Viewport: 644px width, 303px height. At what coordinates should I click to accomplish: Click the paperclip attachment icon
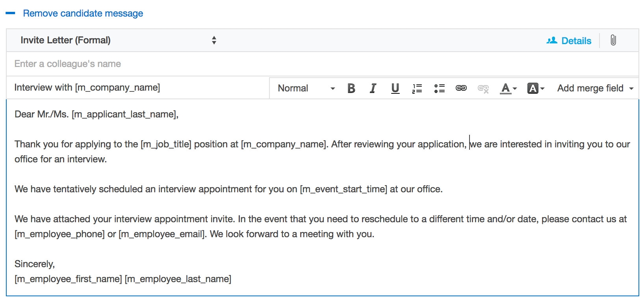[x=613, y=40]
